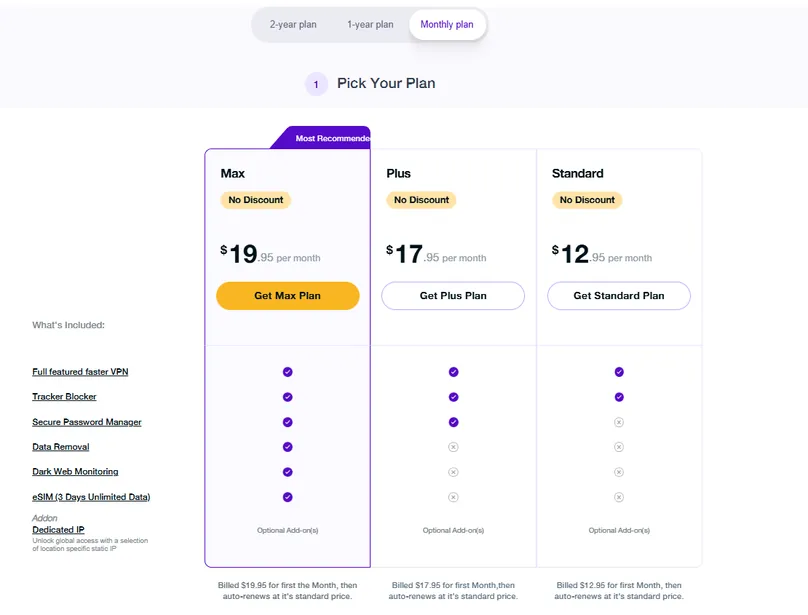The image size is (808, 615).
Task: Click the Standard plan's No Discount badge
Action: click(x=587, y=200)
